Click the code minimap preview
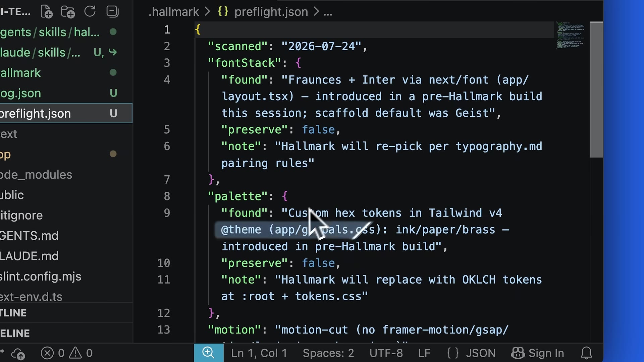The image size is (644, 362). coord(571,35)
